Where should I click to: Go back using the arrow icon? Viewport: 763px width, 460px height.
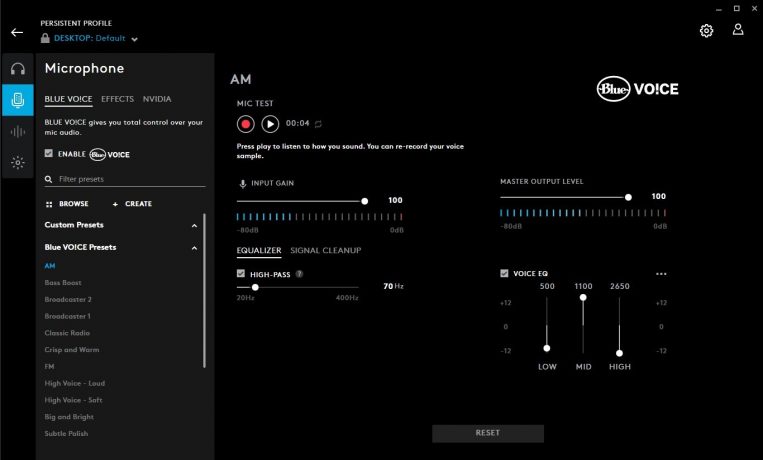tap(17, 32)
